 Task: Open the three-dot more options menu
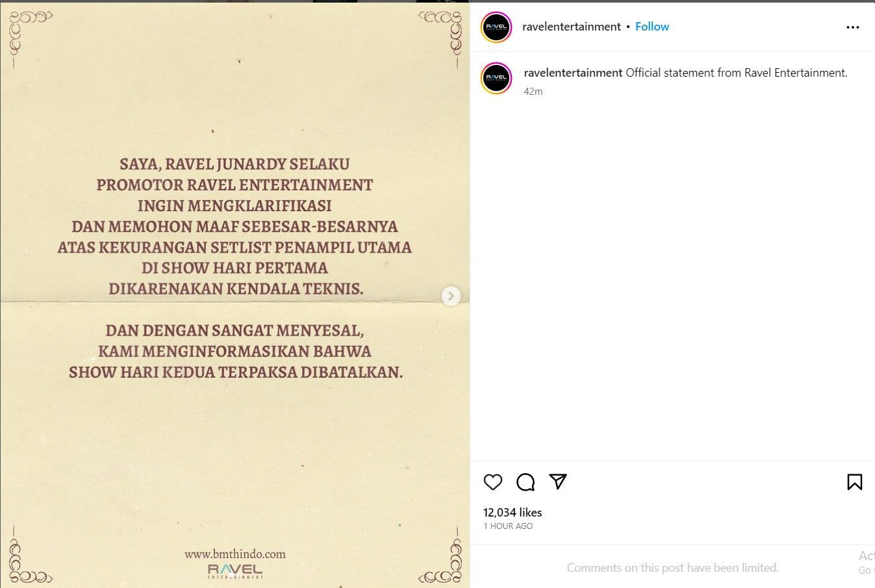(x=853, y=27)
